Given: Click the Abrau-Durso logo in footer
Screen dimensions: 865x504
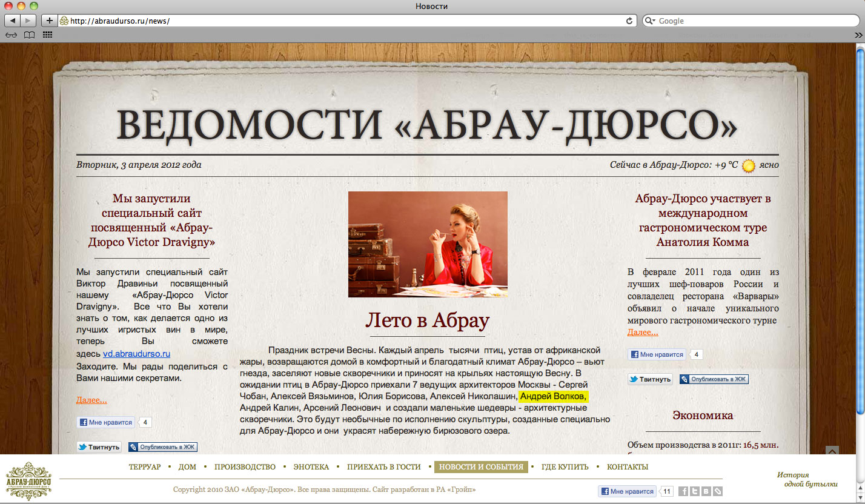Looking at the screenshot, I should coord(28,481).
